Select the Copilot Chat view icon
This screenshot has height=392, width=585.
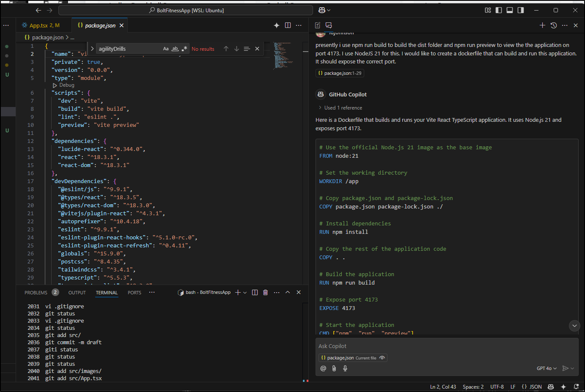pos(329,25)
